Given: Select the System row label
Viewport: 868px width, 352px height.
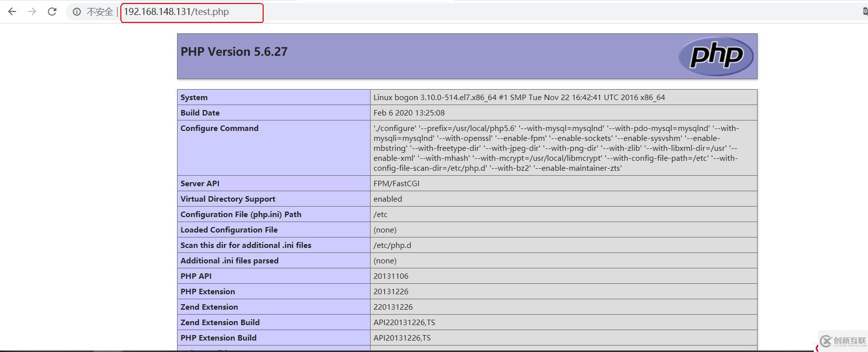Looking at the screenshot, I should [194, 98].
